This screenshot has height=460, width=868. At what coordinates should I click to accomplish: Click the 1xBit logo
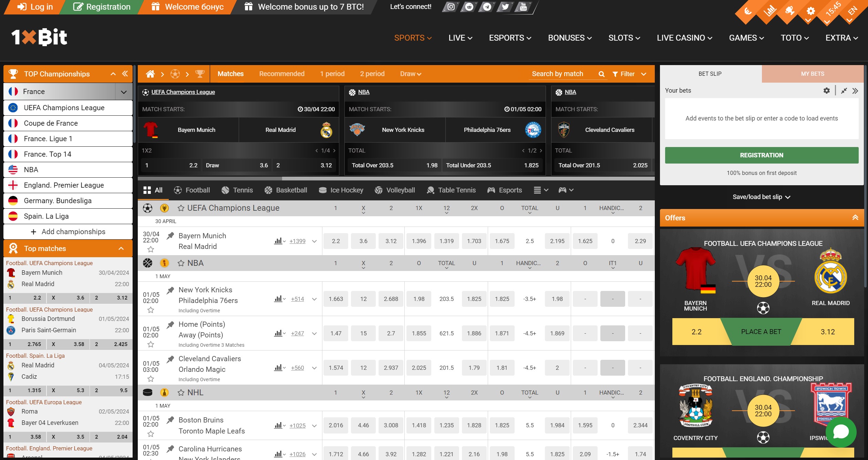coord(39,37)
